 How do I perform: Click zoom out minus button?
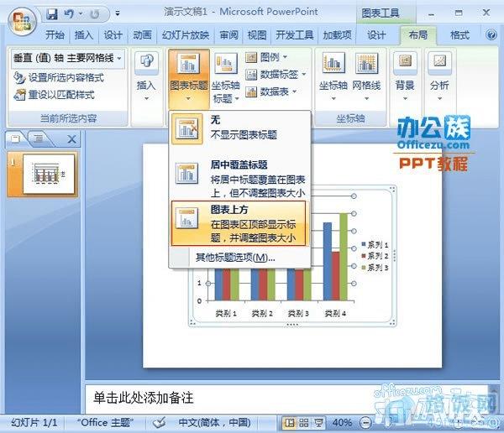pos(365,423)
